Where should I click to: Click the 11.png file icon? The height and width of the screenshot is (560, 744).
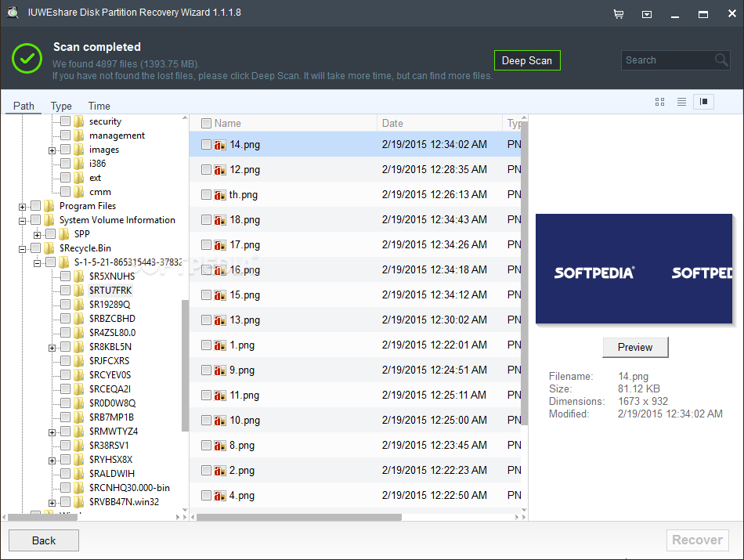click(x=220, y=396)
